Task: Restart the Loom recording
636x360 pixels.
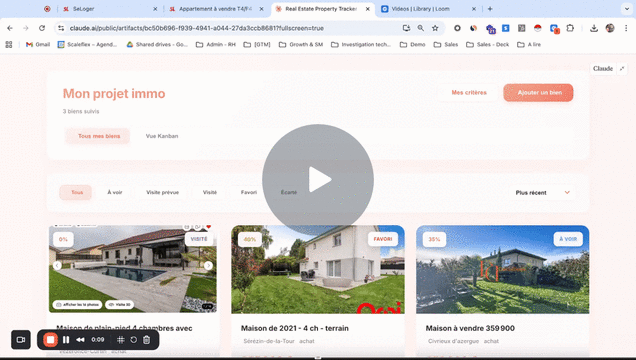Action: tap(133, 340)
